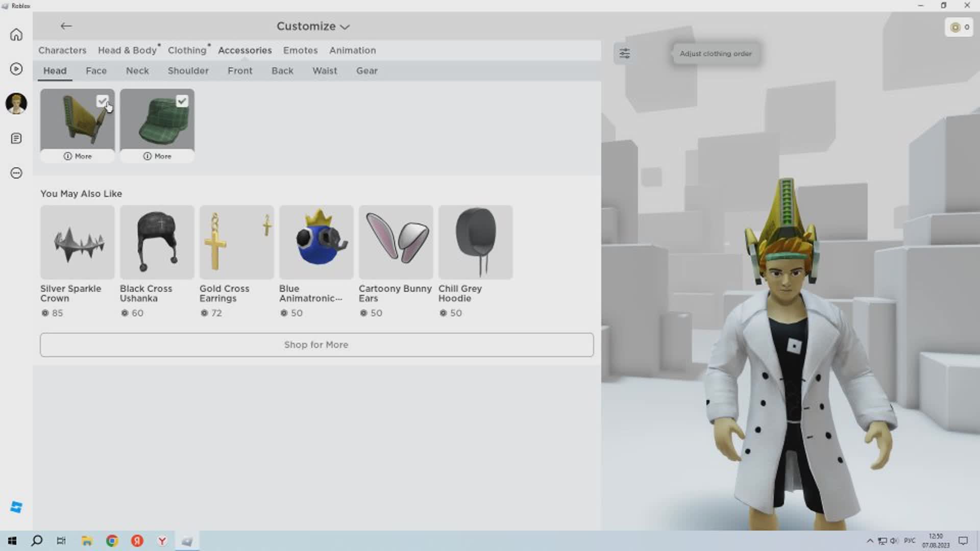Switch to the Clothing tab
The height and width of the screenshot is (551, 980).
(x=187, y=50)
